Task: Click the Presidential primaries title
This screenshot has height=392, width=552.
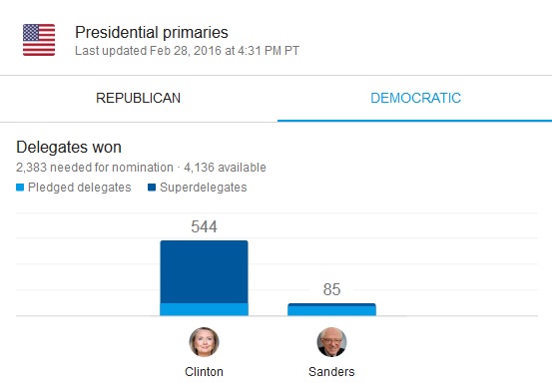Action: (x=152, y=32)
